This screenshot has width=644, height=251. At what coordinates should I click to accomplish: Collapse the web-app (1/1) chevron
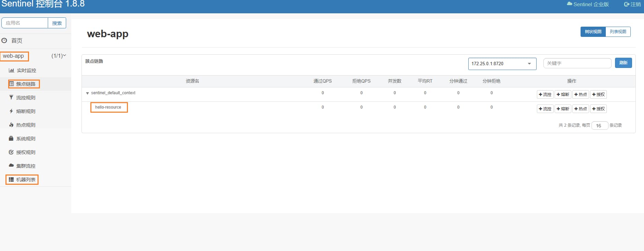pyautogui.click(x=64, y=56)
